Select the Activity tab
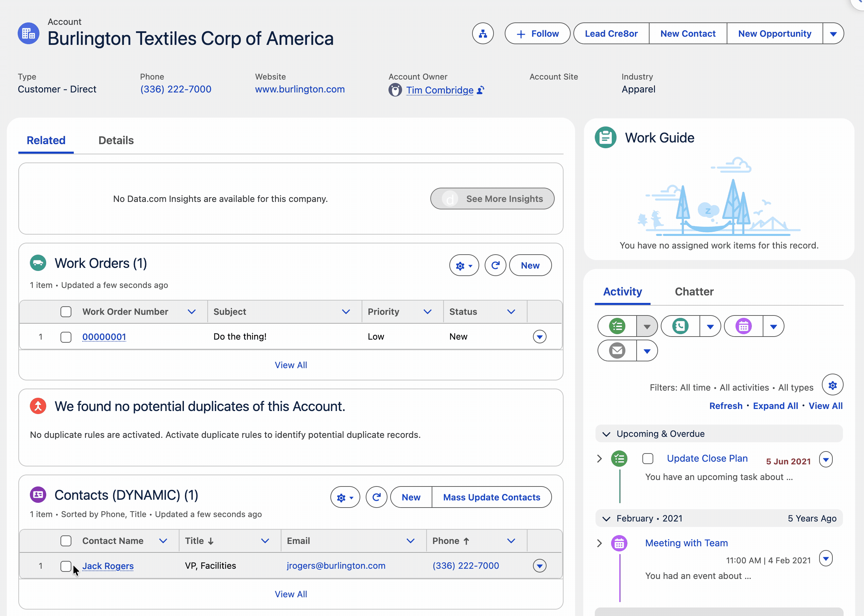Viewport: 864px width, 616px height. pos(622,292)
